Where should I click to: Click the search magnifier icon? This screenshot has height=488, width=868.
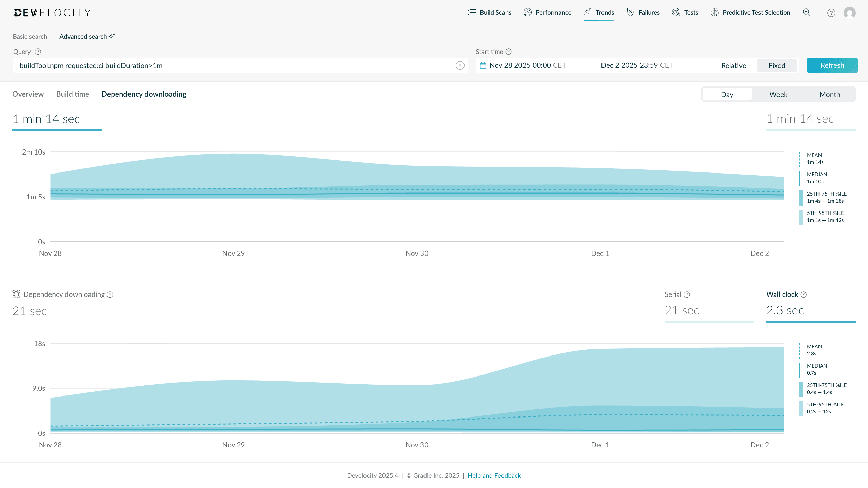(807, 12)
